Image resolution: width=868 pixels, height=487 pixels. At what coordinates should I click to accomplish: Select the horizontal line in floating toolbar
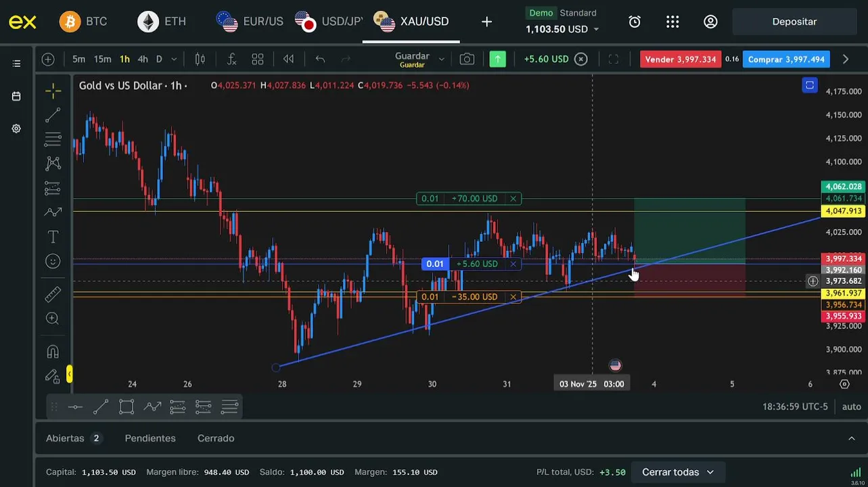(75, 407)
